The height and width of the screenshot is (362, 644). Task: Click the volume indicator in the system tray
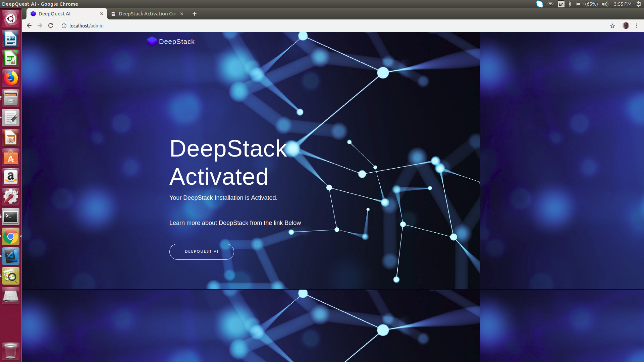click(605, 4)
